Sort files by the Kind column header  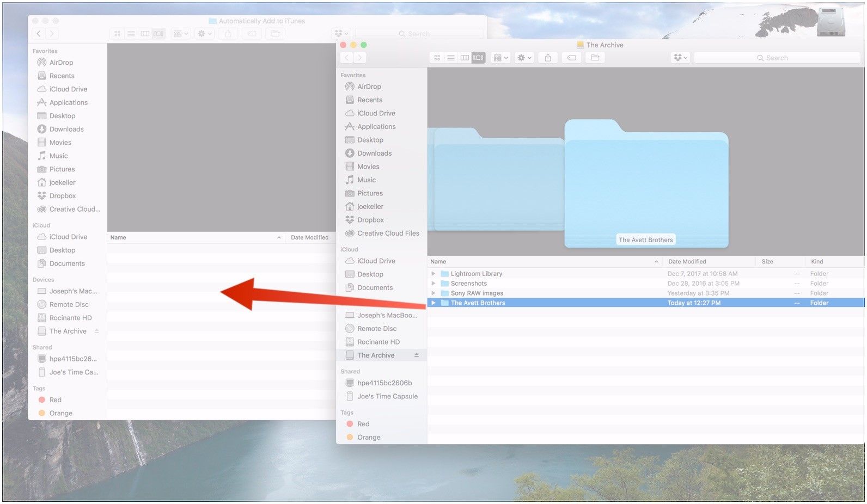coord(817,262)
